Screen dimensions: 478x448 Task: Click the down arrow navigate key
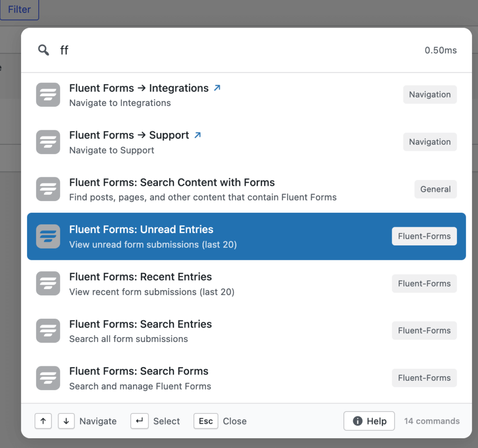tap(66, 421)
